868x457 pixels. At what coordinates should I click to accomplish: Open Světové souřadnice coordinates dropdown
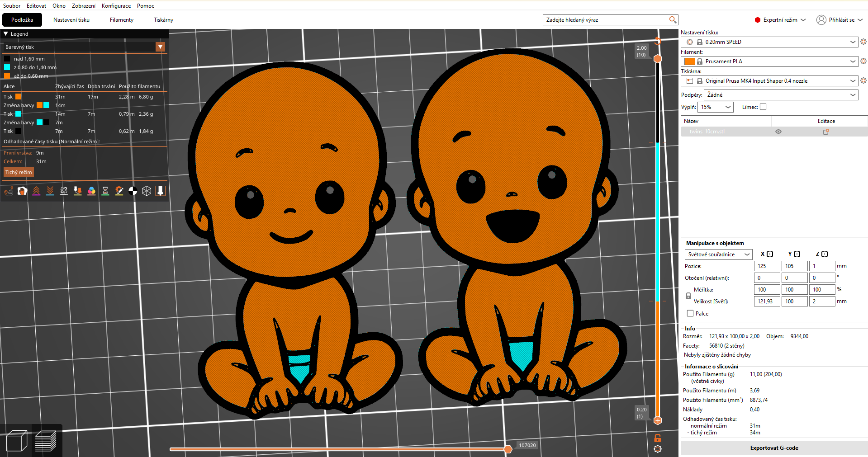click(x=718, y=254)
